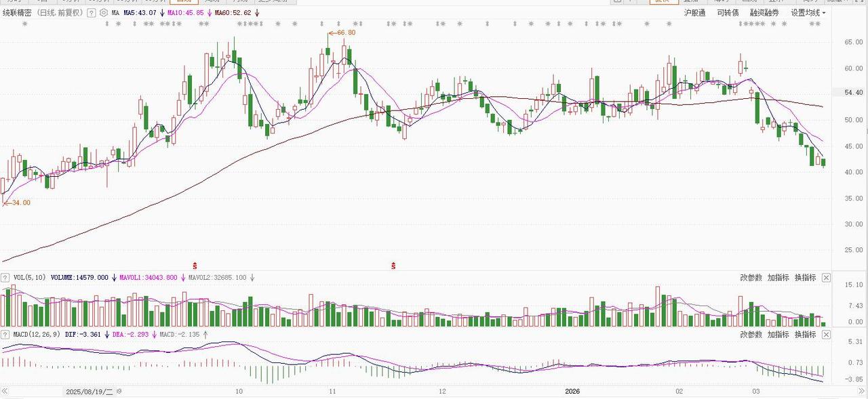Click the MACD:-2.135 value

pyautogui.click(x=180, y=335)
